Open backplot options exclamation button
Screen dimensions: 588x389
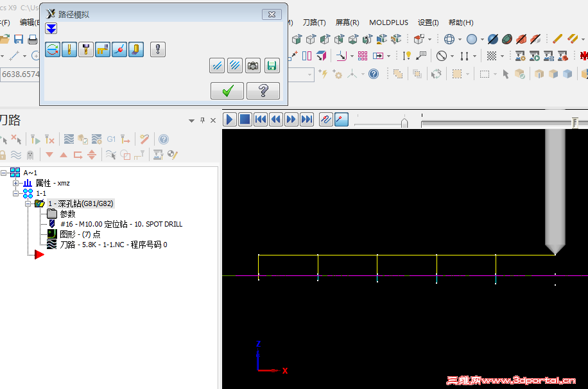pyautogui.click(x=158, y=49)
